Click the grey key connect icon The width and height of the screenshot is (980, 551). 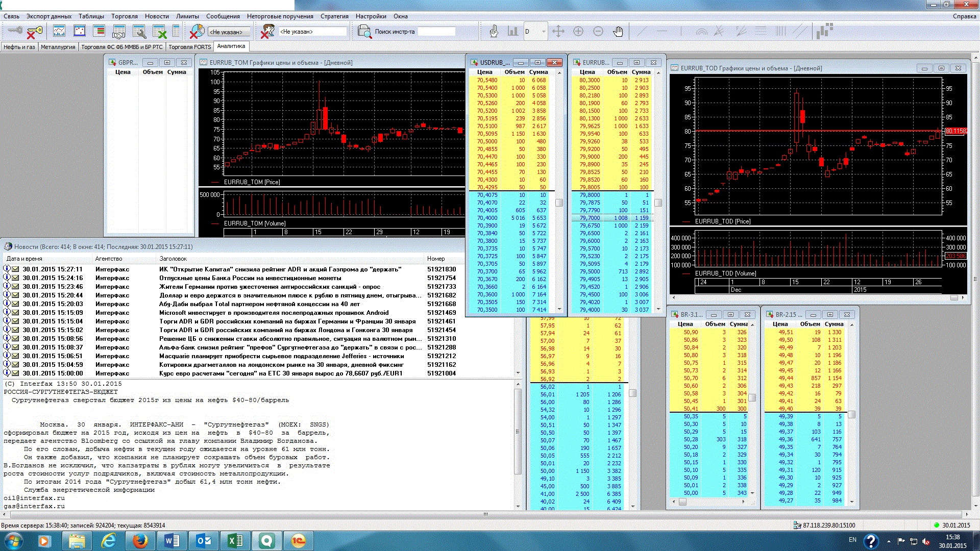[15, 31]
